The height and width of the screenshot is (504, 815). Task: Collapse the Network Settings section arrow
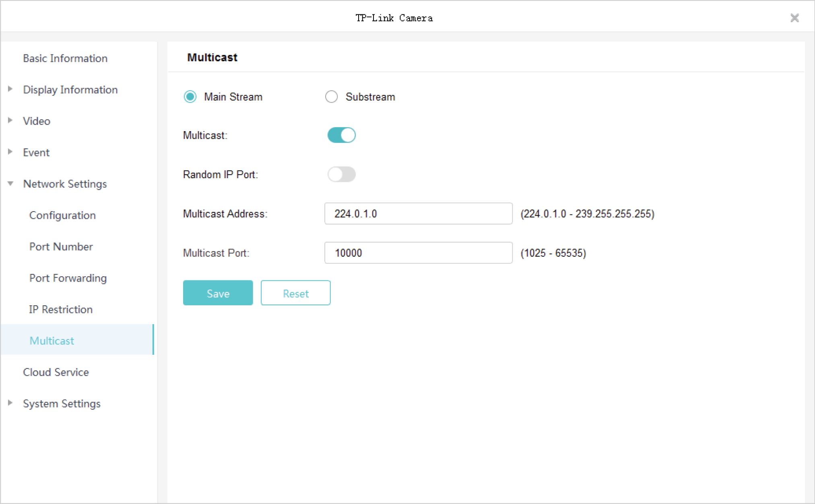(10, 183)
